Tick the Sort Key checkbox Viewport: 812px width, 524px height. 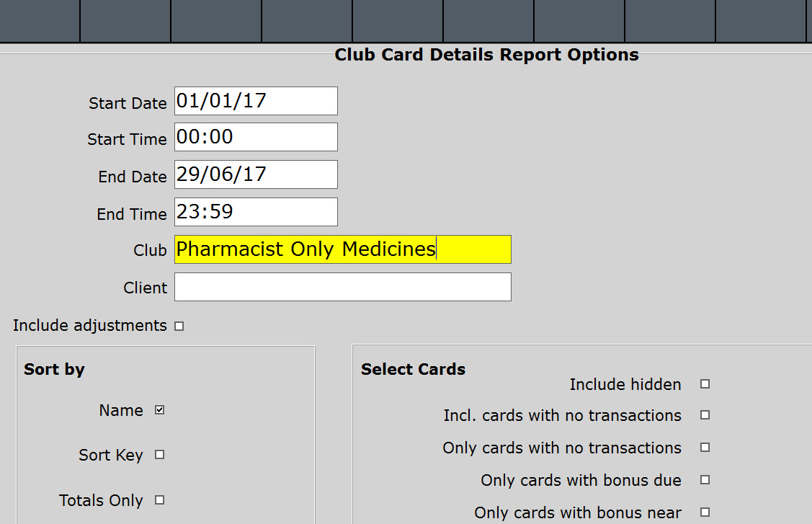click(160, 455)
